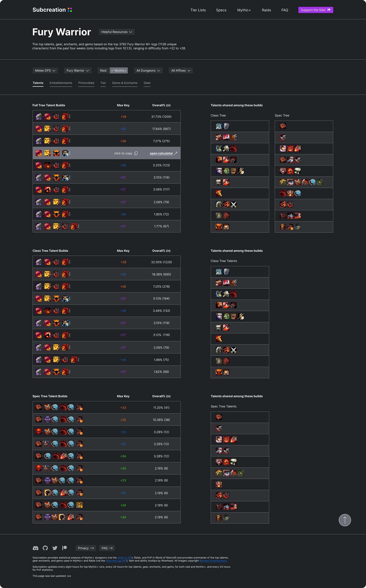
Task: Open the Patreon icon in footer
Action: click(x=64, y=548)
